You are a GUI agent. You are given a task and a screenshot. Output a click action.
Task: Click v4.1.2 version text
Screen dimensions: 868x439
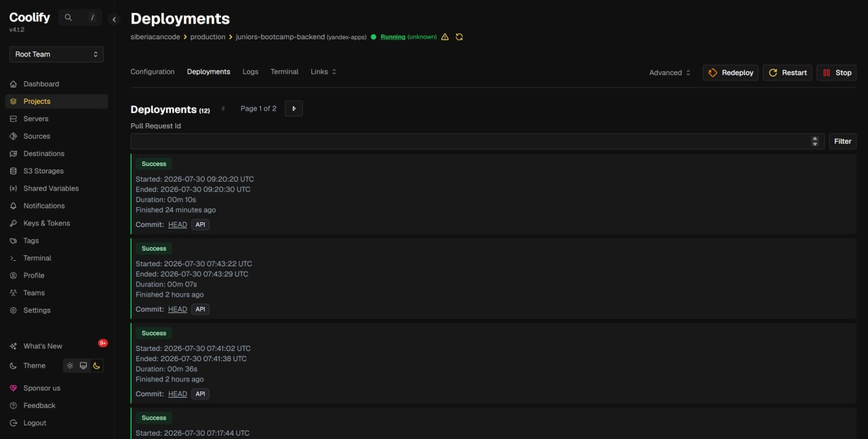coord(17,30)
